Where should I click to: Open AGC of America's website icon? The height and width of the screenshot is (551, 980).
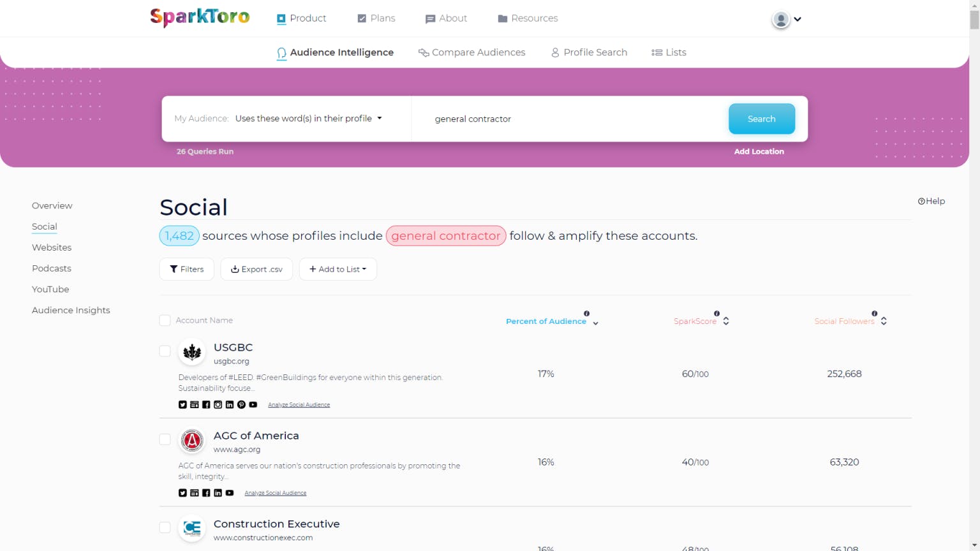click(194, 493)
